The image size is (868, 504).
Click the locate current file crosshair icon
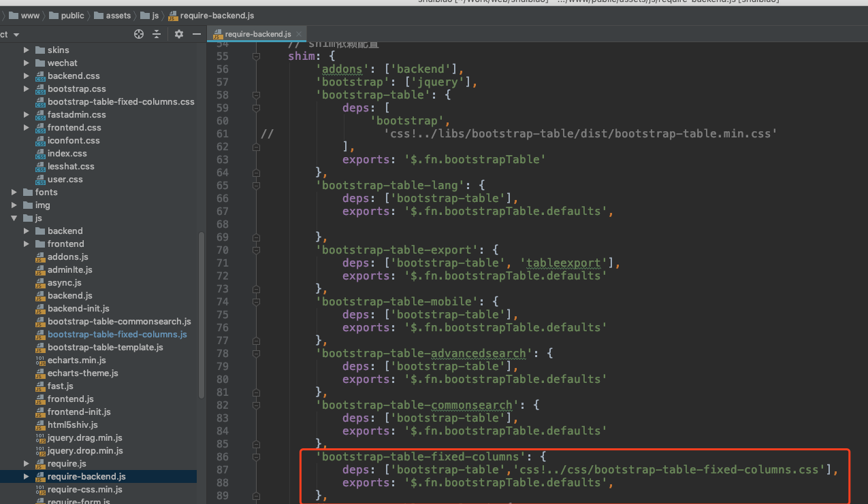pyautogui.click(x=139, y=34)
